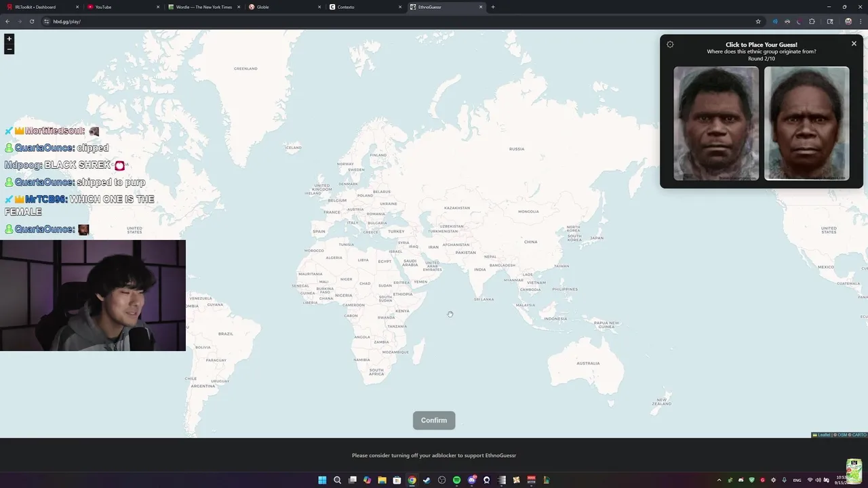Image resolution: width=868 pixels, height=488 pixels.
Task: Click the Kazakhstan label on map
Action: click(457, 208)
